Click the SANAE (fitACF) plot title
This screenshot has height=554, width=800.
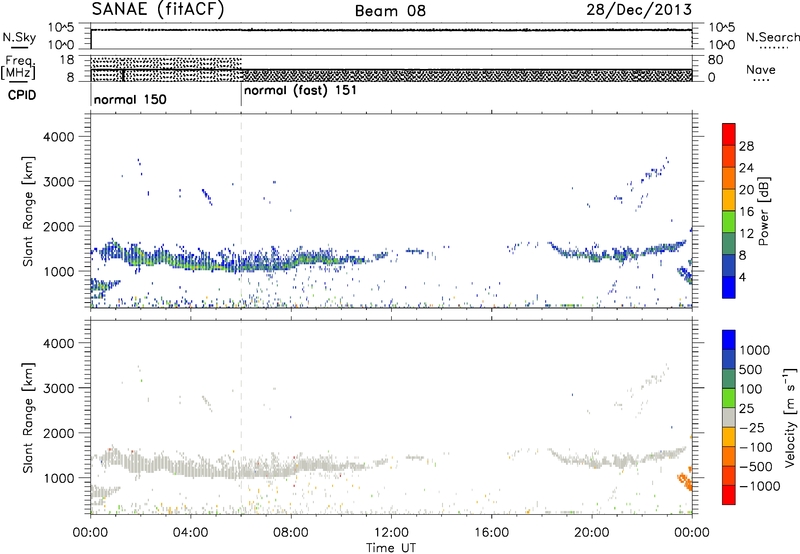tap(158, 9)
